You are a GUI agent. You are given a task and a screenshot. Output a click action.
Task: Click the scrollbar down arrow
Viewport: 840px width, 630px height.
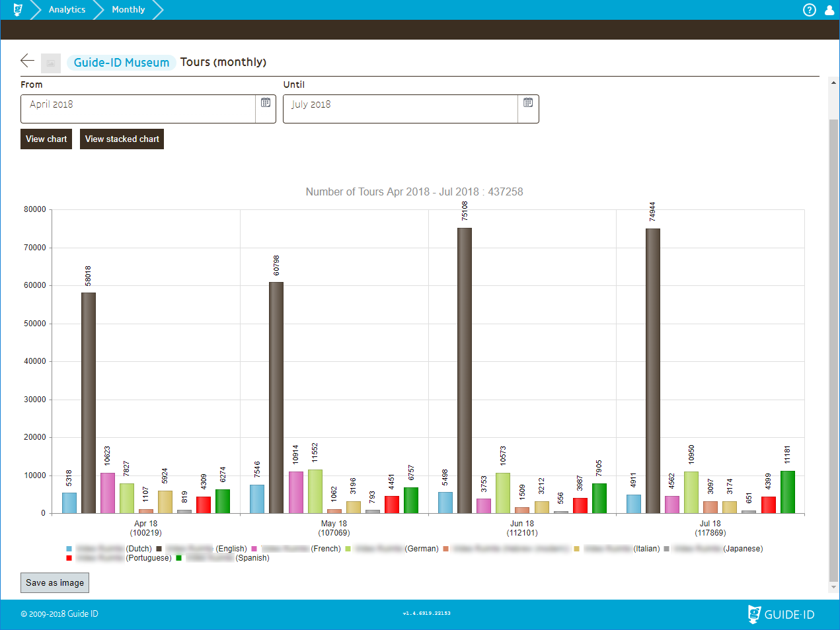(x=833, y=587)
